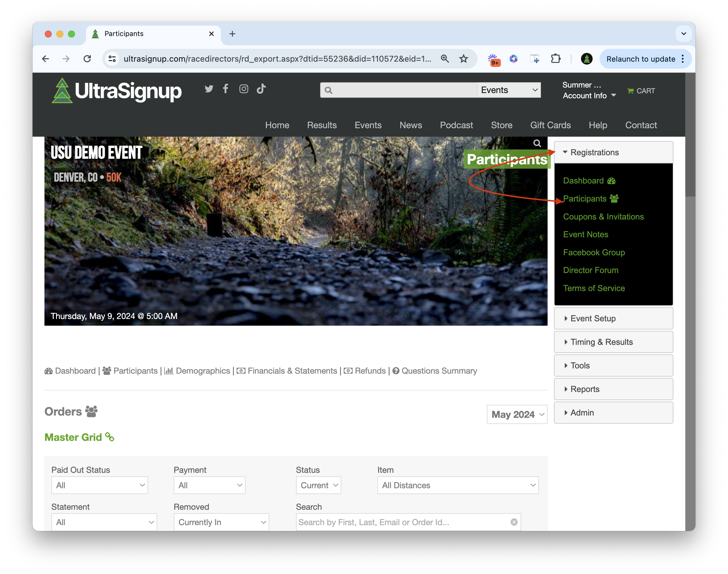Bookmark page with star icon
The image size is (728, 574).
click(463, 59)
